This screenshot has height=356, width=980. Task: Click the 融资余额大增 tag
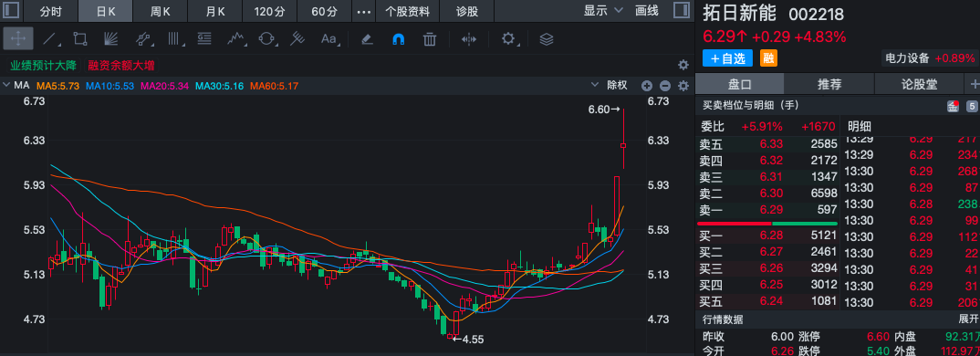click(121, 65)
